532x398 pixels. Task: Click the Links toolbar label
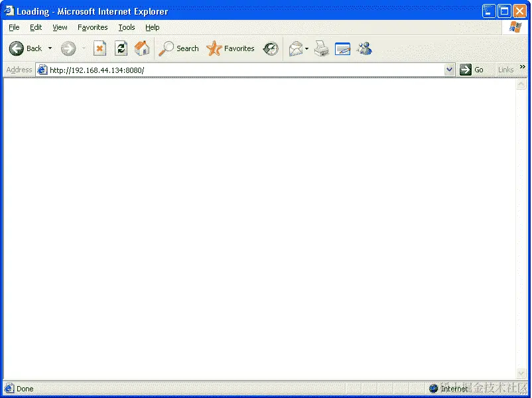click(x=505, y=70)
